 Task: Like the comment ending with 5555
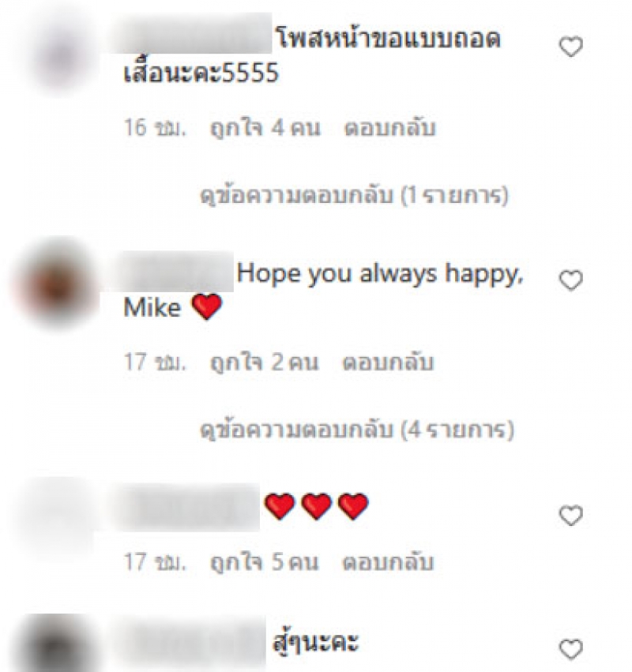coord(570,47)
